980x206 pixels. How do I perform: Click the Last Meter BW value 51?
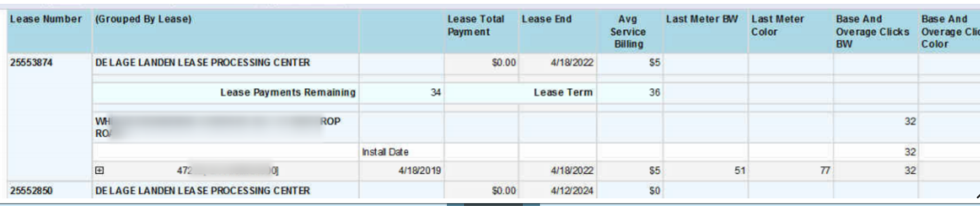pyautogui.click(x=739, y=171)
